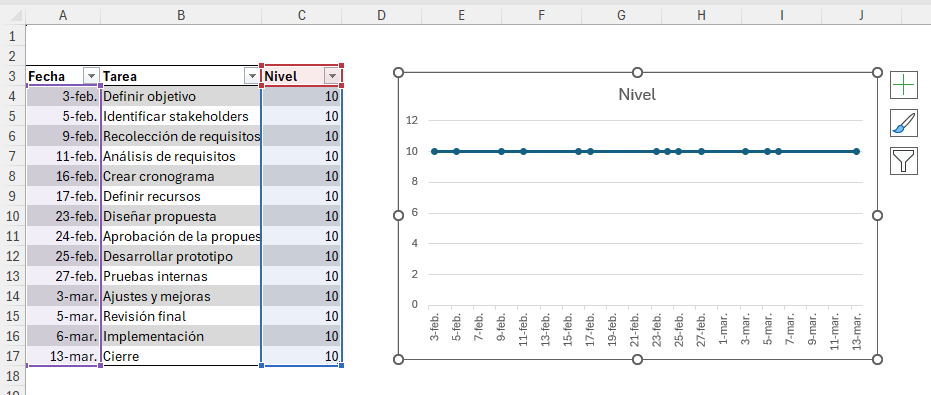Select cell with Diseñar propuesta
This screenshot has height=395, width=931.
click(x=181, y=216)
